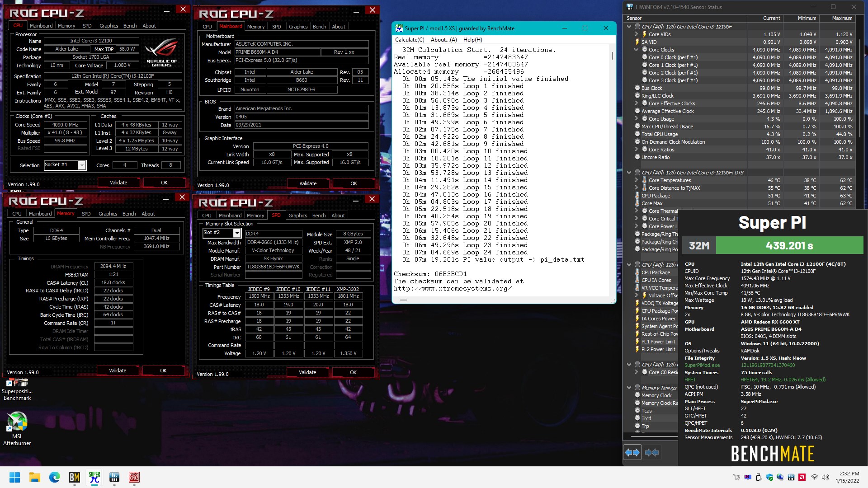Switch to HWiNFO taskbar icon

coord(114,477)
